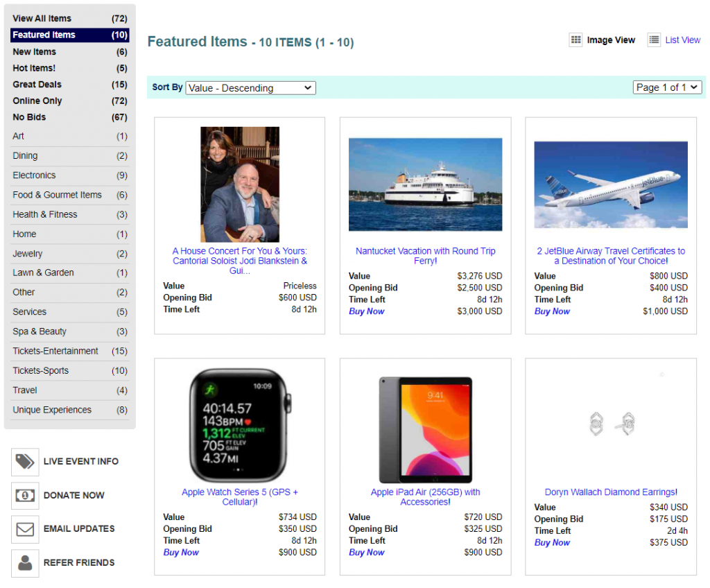This screenshot has height=588, width=710.
Task: Click the House Concert couple photo
Action: point(239,184)
